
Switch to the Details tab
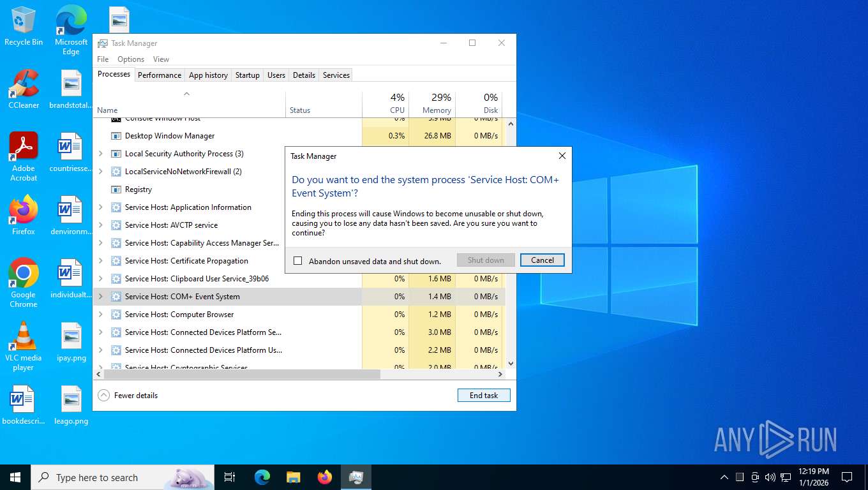(304, 75)
